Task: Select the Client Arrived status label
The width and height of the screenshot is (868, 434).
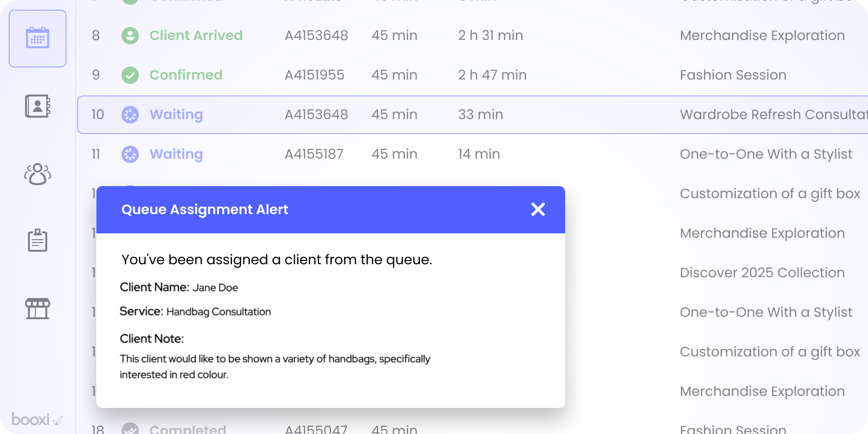Action: (196, 35)
